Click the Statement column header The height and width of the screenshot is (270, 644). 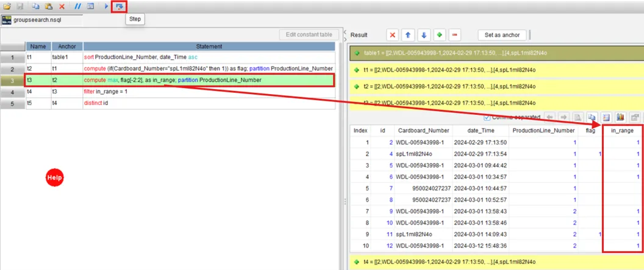click(209, 46)
